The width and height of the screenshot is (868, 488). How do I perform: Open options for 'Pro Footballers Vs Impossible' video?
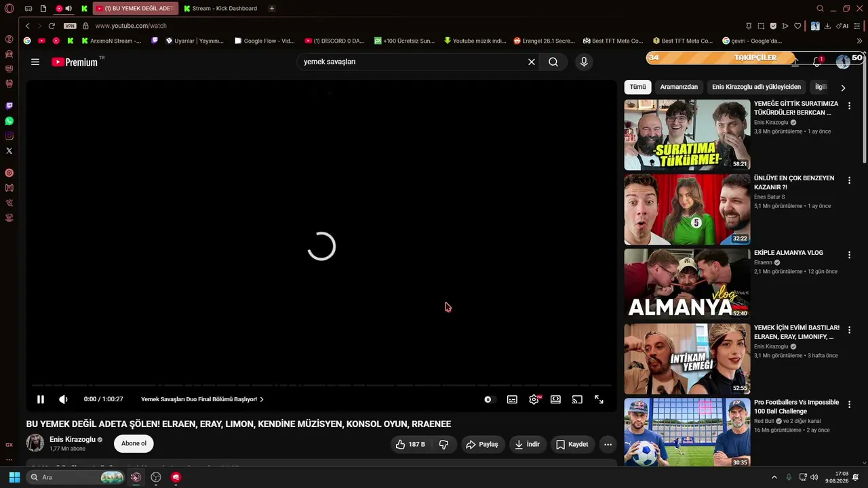(849, 404)
